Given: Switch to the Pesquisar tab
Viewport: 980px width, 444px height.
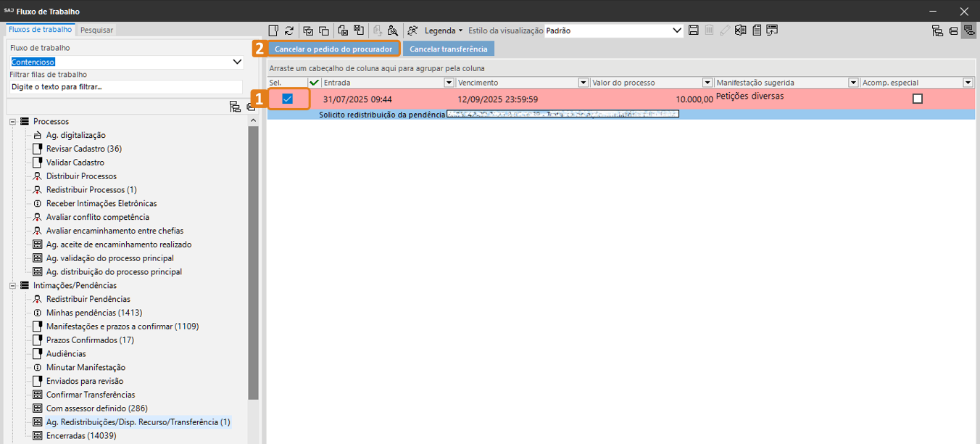Looking at the screenshot, I should tap(96, 30).
